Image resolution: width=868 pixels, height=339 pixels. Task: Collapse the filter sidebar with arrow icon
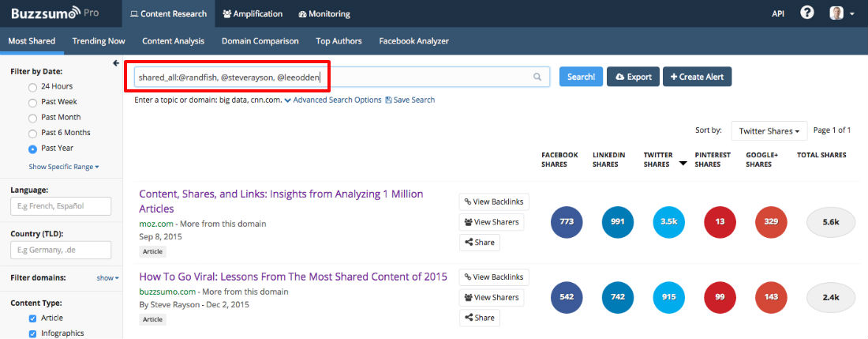pos(116,63)
